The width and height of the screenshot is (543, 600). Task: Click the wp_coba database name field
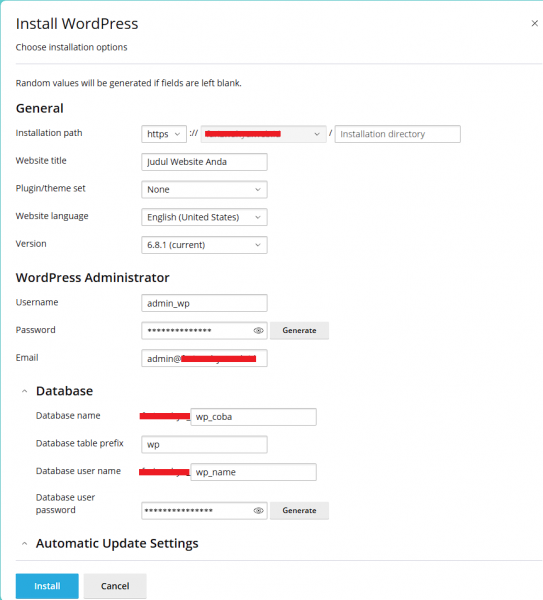pyautogui.click(x=254, y=417)
